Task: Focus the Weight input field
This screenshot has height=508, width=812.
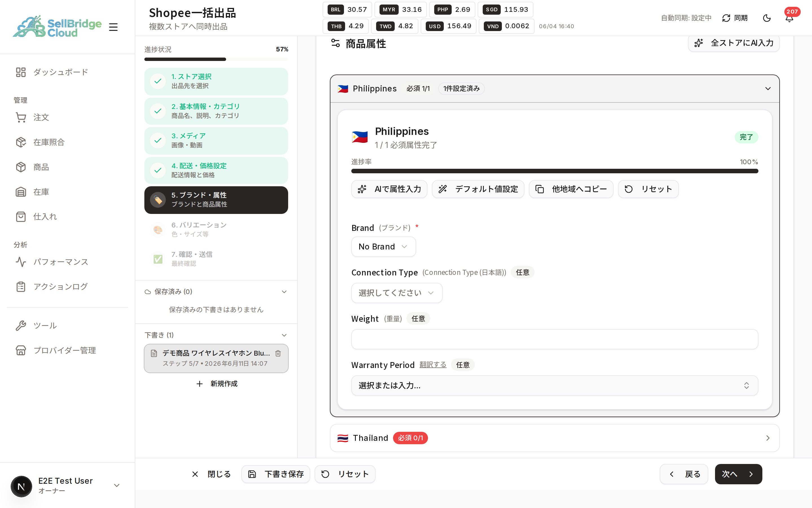Action: [x=555, y=339]
